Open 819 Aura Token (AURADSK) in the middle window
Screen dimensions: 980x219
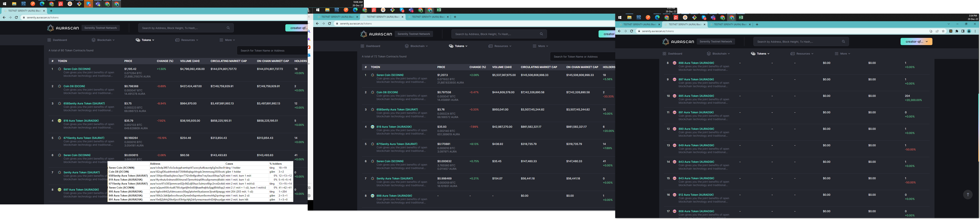pyautogui.click(x=394, y=127)
